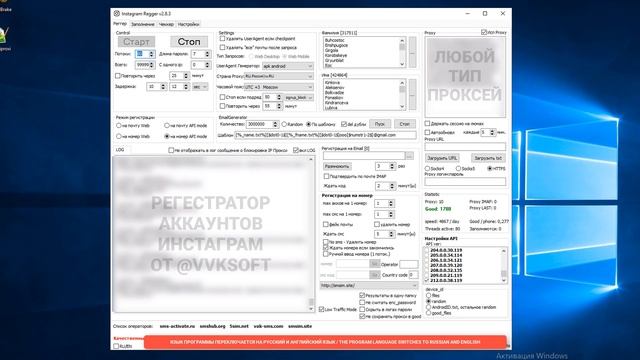
Task: Click the large Старт button
Action: point(136,42)
